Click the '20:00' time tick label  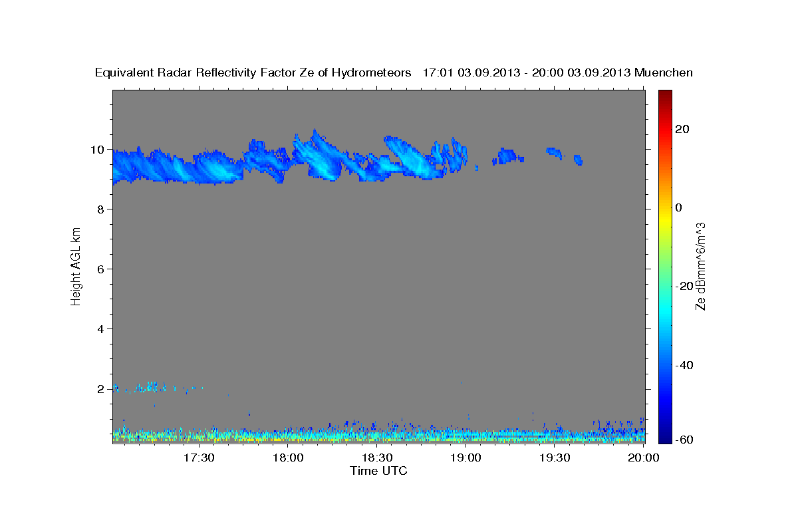(x=644, y=458)
